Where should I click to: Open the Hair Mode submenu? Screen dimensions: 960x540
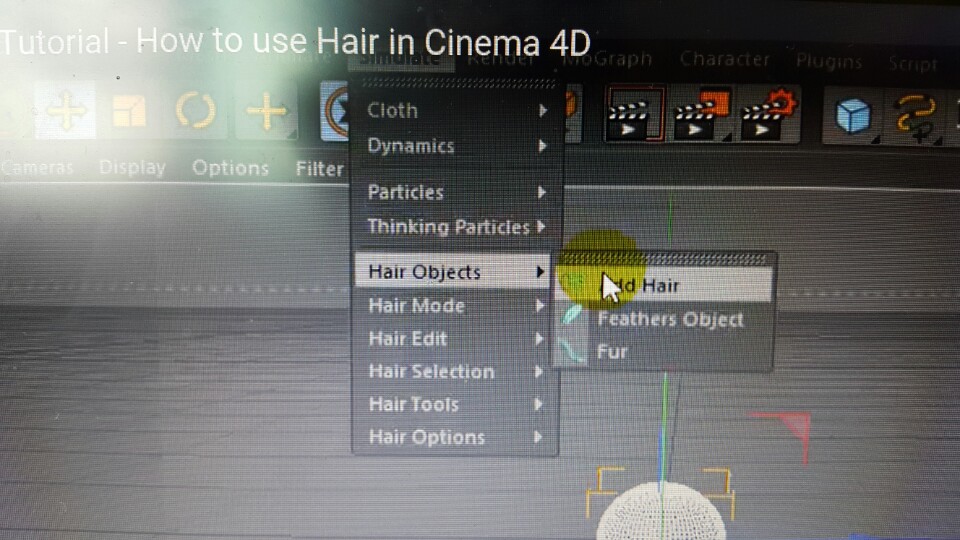(x=456, y=305)
